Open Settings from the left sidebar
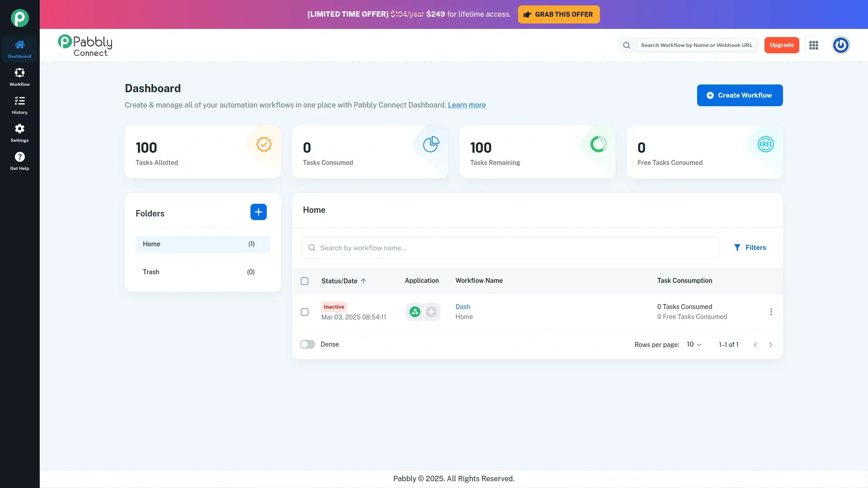The height and width of the screenshot is (488, 868). 19,132
